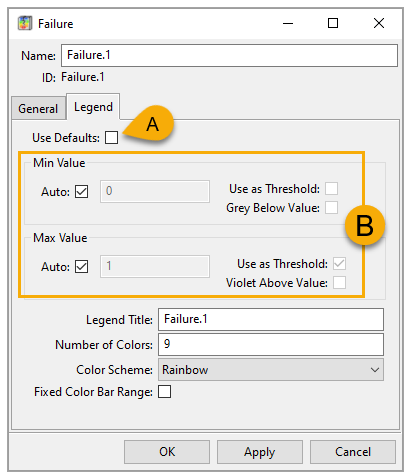Confirm with the OK button
Viewport: 409px width, 476px height.
[x=167, y=452]
